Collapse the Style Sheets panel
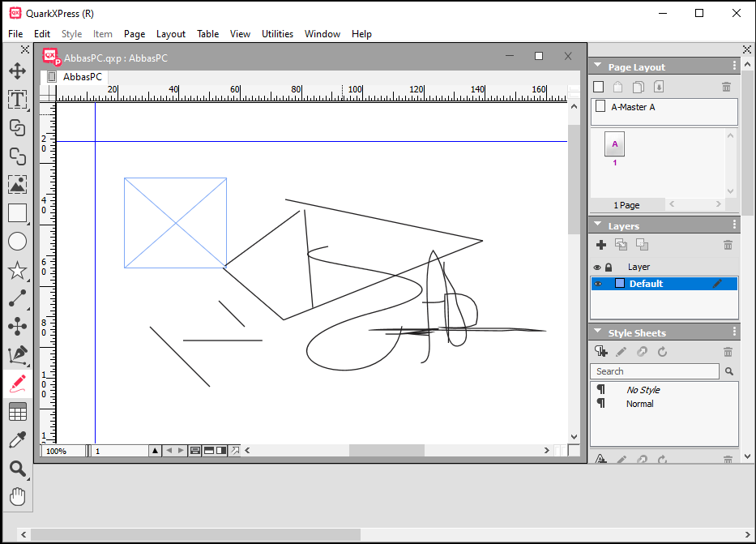The height and width of the screenshot is (544, 756). pyautogui.click(x=598, y=332)
